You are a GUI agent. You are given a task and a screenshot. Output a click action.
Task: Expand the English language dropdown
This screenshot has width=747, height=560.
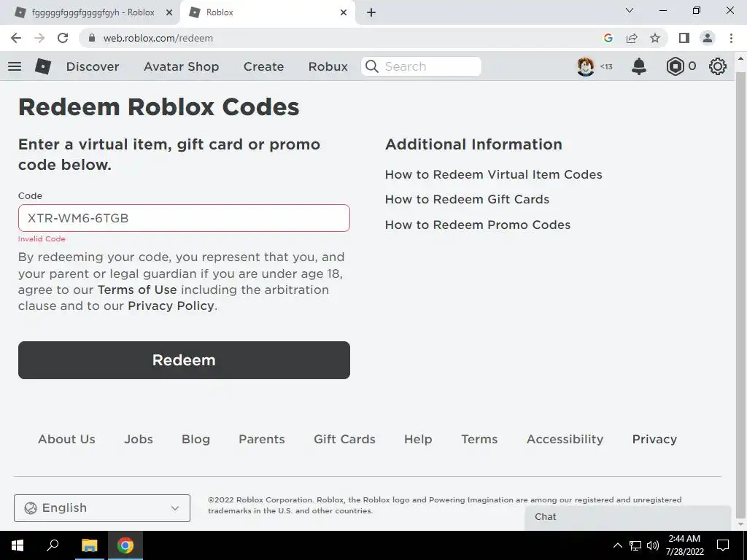point(102,508)
